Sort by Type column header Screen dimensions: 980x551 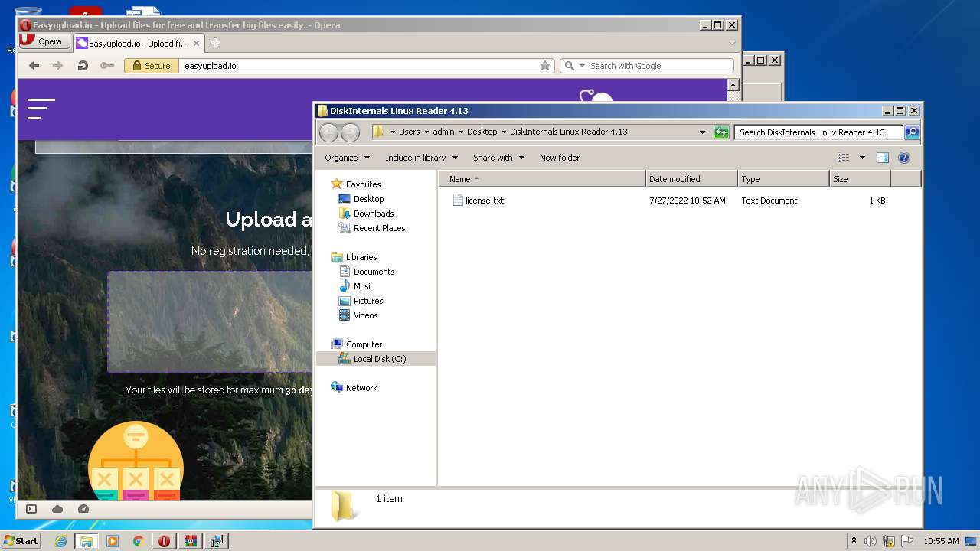(x=783, y=179)
